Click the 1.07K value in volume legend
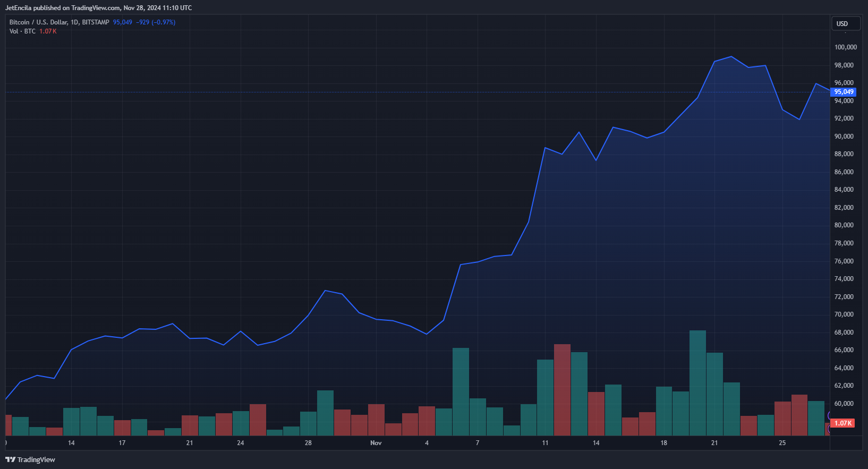Screen dimensions: 868x469 tap(48, 31)
